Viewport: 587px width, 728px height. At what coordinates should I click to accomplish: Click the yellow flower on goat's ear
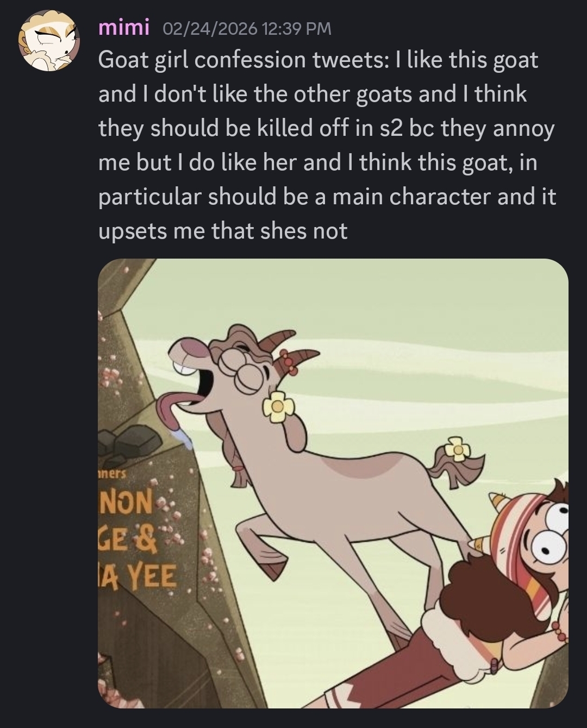click(278, 406)
